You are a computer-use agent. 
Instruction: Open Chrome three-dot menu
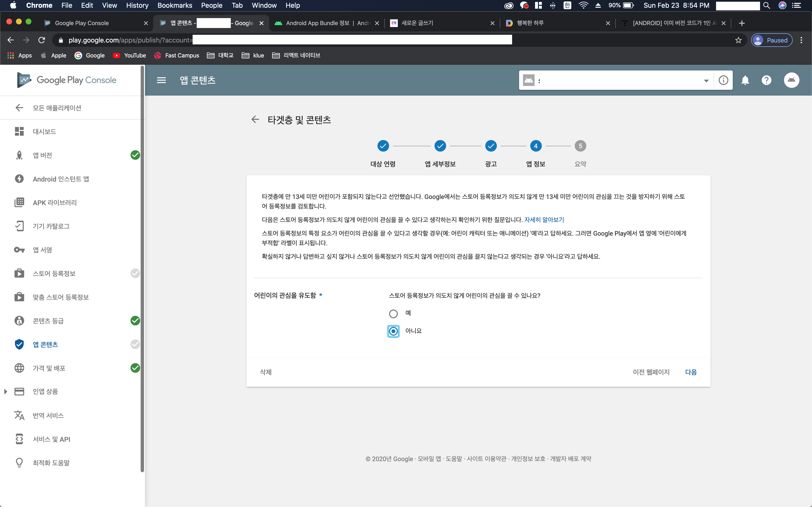[x=801, y=40]
